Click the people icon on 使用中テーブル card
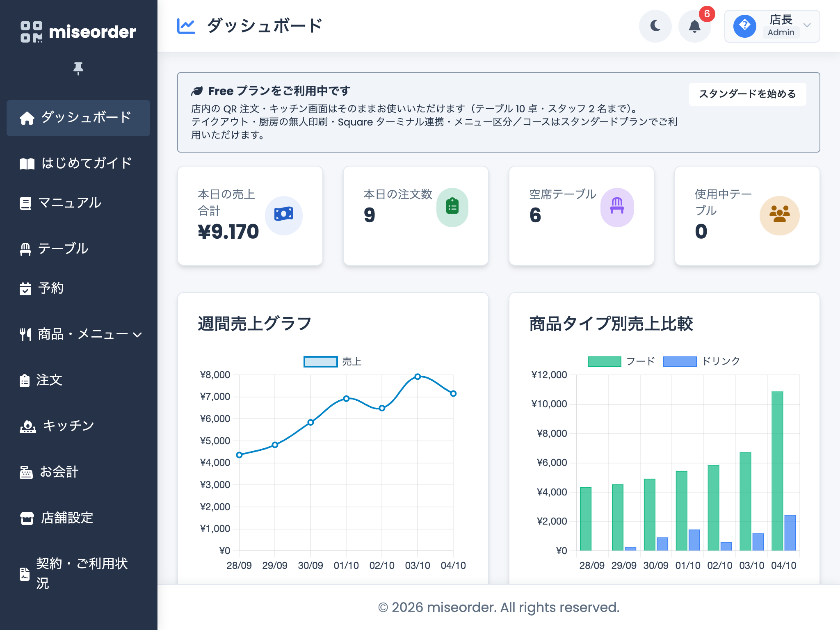 [x=780, y=214]
